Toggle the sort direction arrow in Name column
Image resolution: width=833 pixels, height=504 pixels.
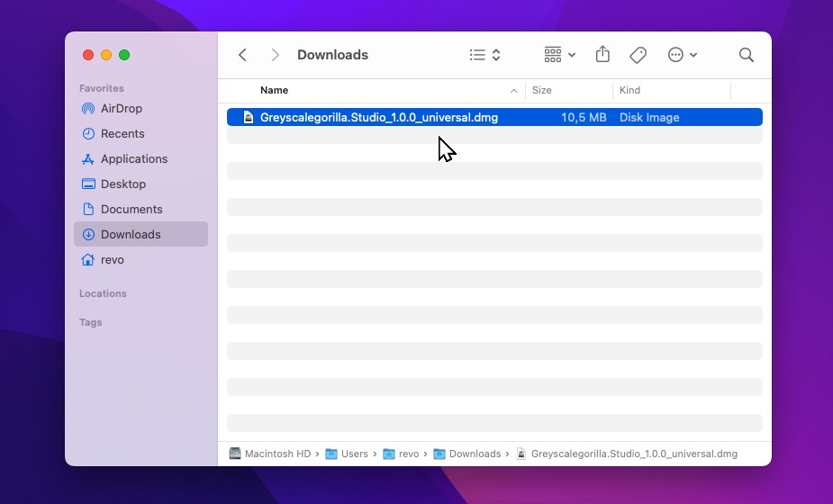[513, 91]
